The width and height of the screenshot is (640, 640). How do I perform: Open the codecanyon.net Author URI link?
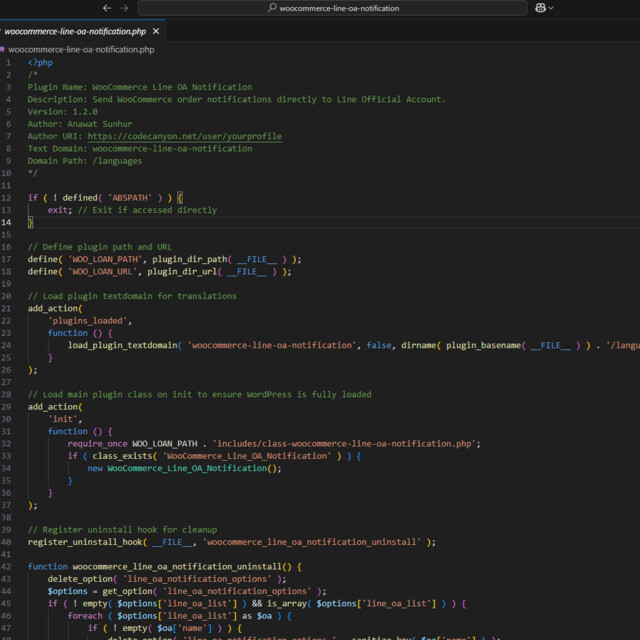[184, 136]
